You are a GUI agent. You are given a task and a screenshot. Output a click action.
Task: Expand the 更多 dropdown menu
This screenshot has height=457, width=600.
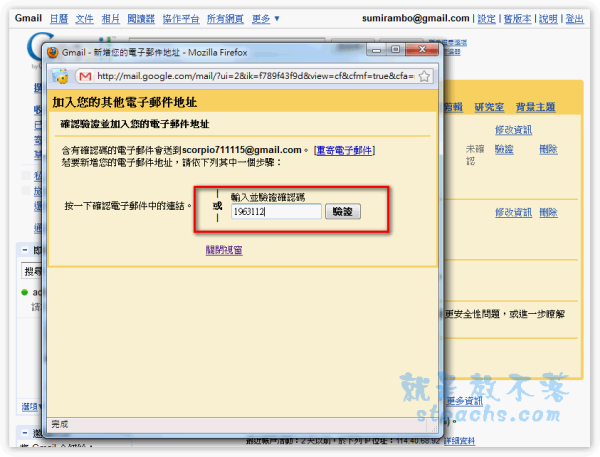point(265,18)
